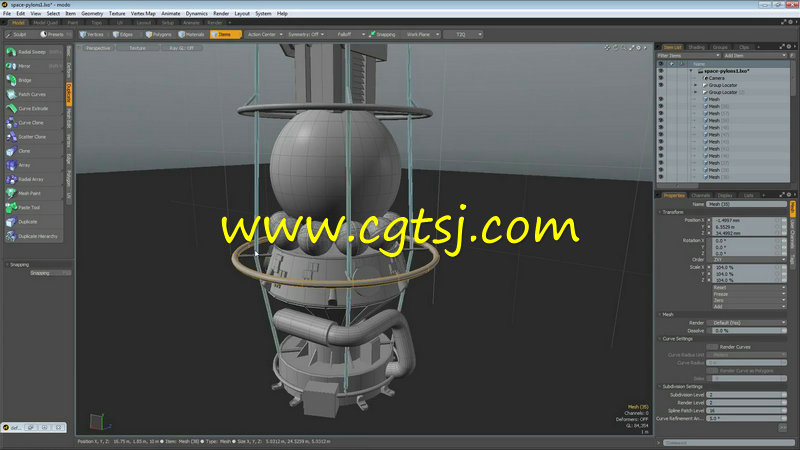The height and width of the screenshot is (450, 800).
Task: Select the Paste Tool
Action: 34,208
